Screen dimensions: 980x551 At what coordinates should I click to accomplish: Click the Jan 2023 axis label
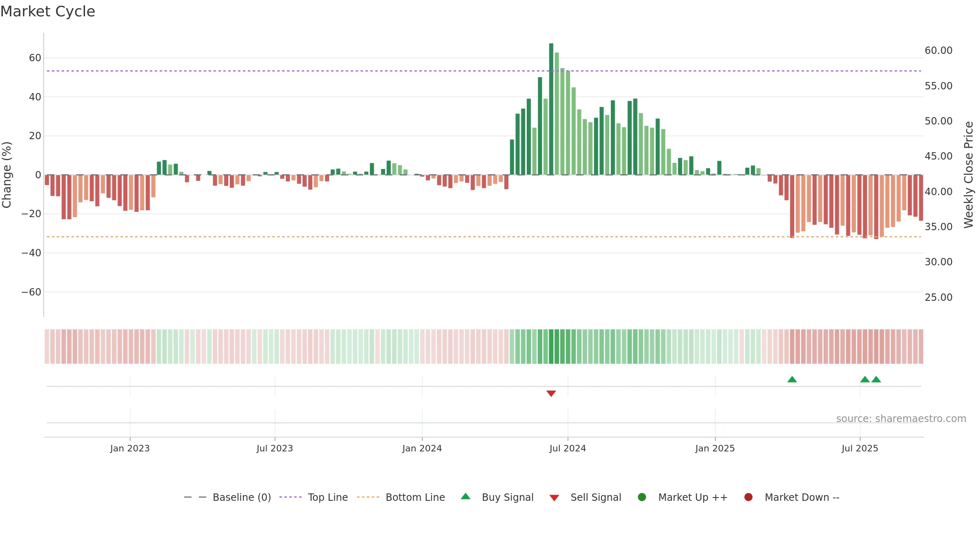point(130,448)
